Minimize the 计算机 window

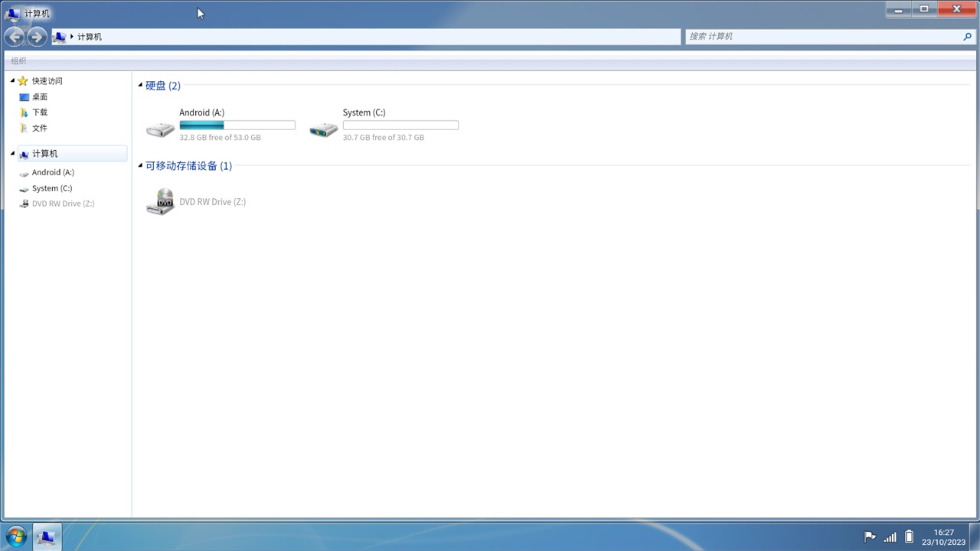pyautogui.click(x=899, y=9)
